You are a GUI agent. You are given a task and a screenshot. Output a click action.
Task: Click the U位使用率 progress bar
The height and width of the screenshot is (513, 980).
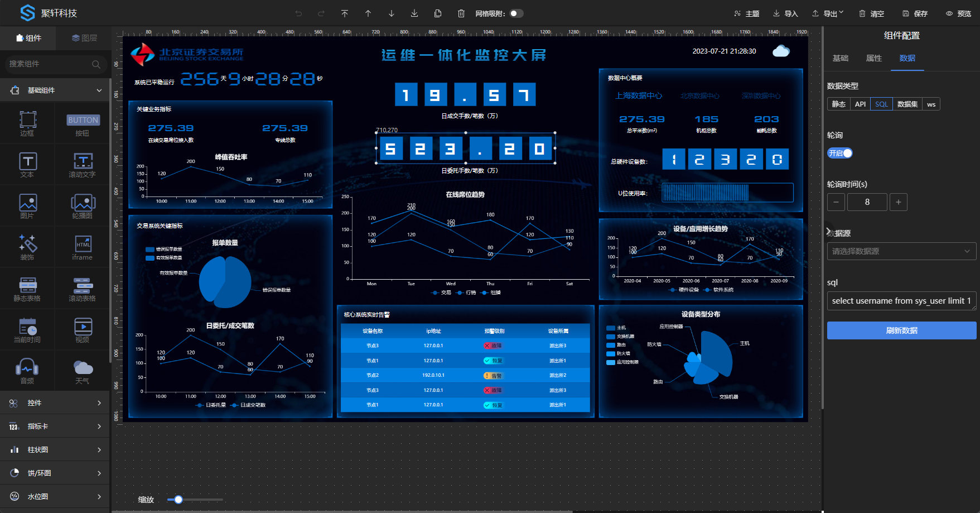tap(727, 193)
